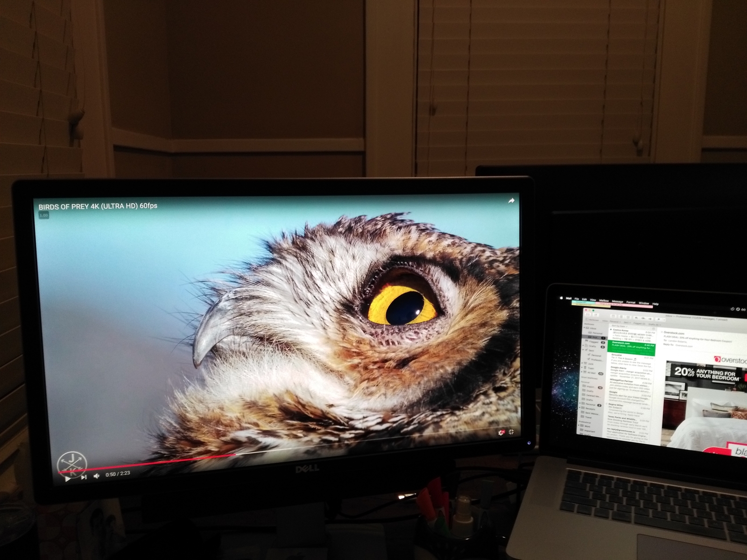Open the Edit menu in Mail

tap(585, 299)
